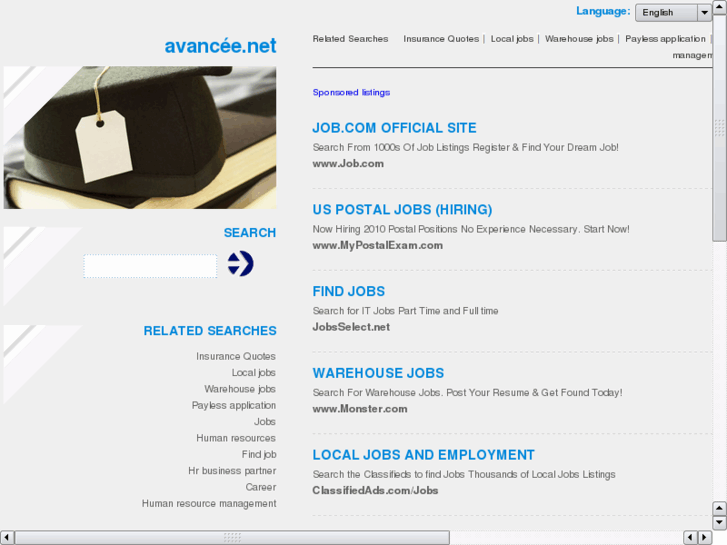This screenshot has height=545, width=727.
Task: Click the vertical scrollbar down arrow at bottom
Action: [719, 523]
